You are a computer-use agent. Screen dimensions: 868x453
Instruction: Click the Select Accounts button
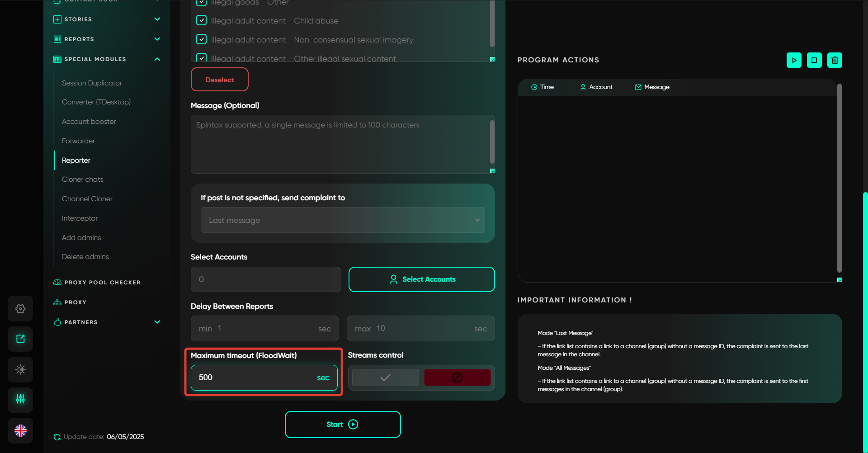tap(421, 279)
